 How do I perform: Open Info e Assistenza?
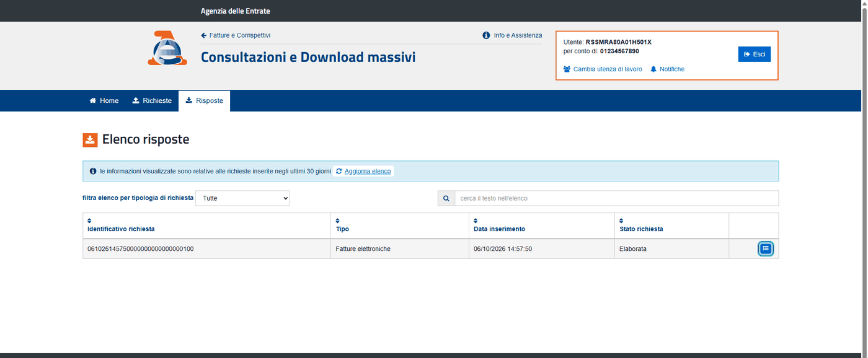pyautogui.click(x=512, y=35)
